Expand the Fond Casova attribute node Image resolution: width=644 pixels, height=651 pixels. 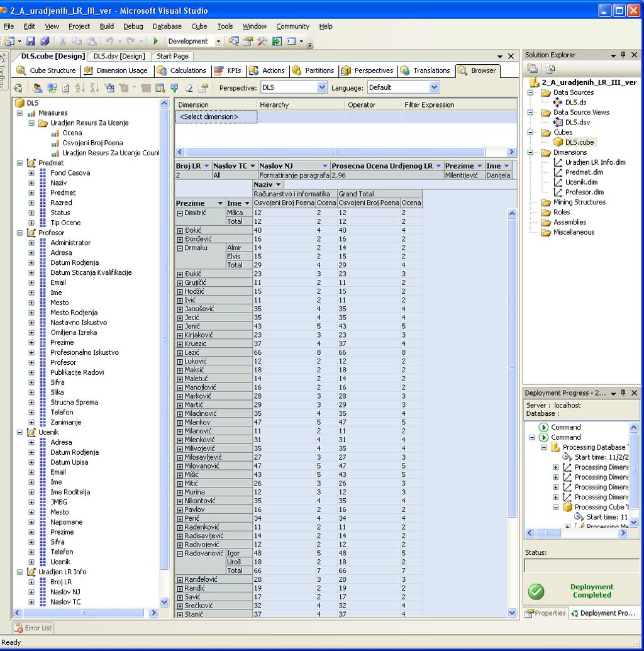tap(31, 173)
